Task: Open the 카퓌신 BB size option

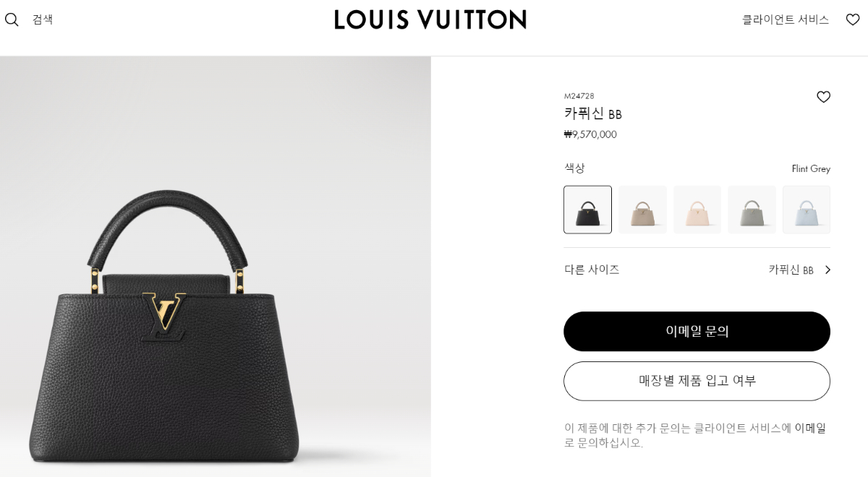Action: pos(791,270)
